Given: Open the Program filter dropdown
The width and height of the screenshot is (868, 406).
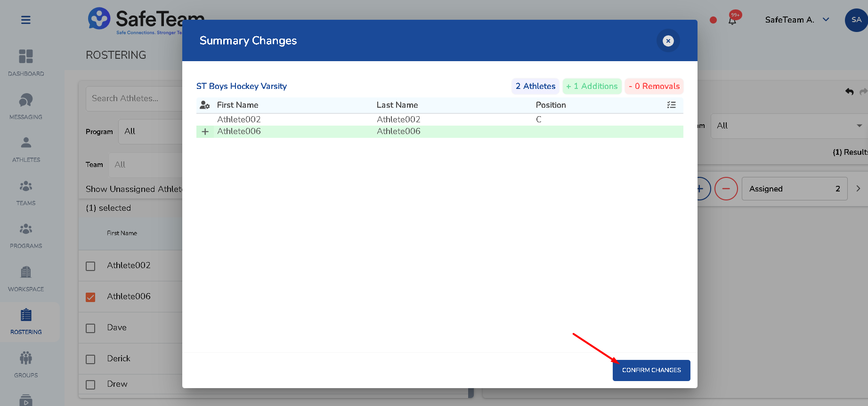Looking at the screenshot, I should (x=151, y=132).
